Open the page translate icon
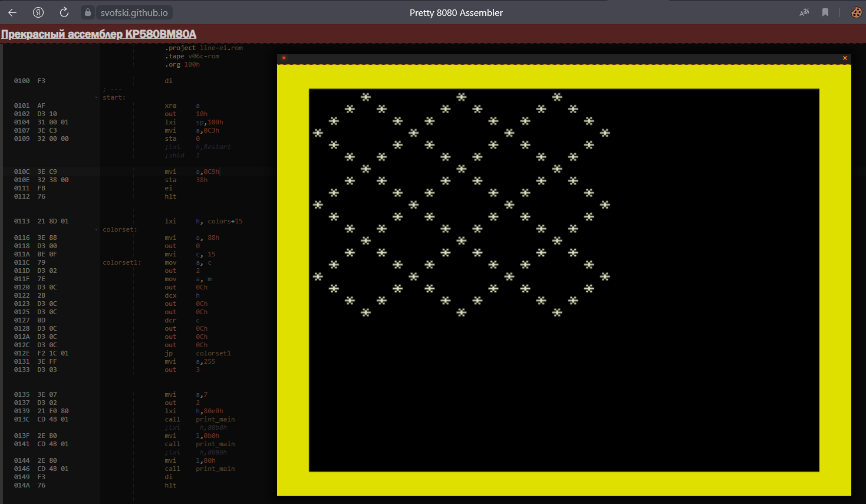Image resolution: width=866 pixels, height=504 pixels. pos(804,12)
